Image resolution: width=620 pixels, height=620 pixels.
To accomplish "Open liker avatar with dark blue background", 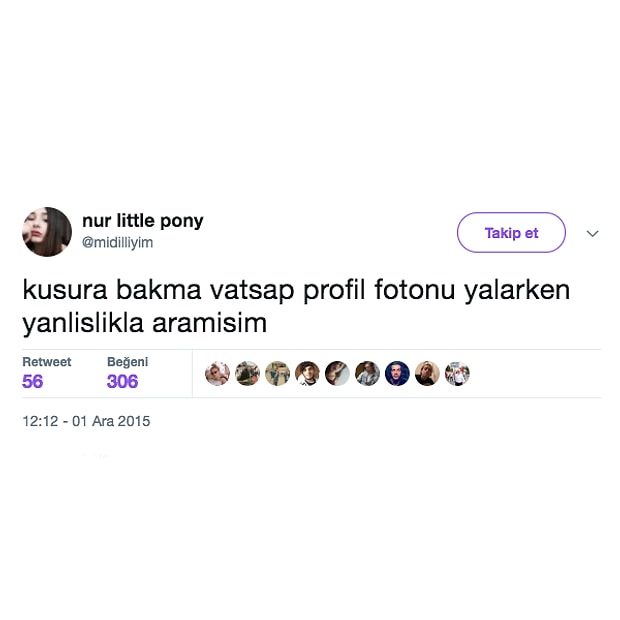I will tap(397, 374).
